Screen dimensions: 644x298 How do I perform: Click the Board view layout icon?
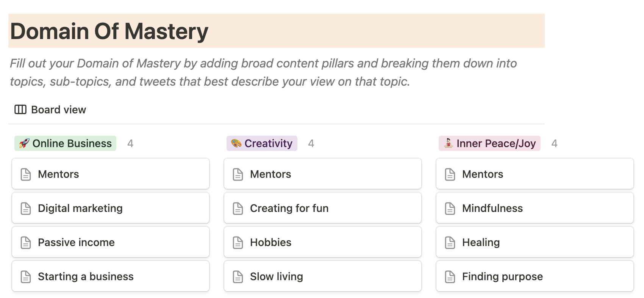click(x=20, y=110)
